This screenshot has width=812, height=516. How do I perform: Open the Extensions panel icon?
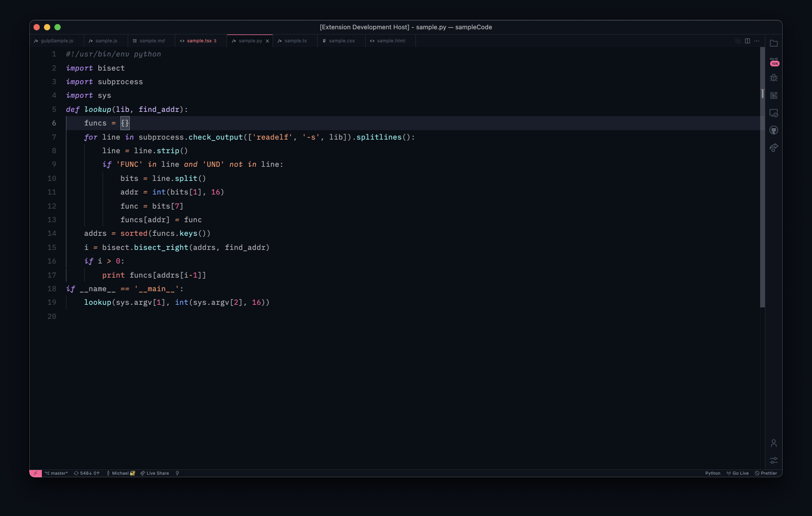pyautogui.click(x=774, y=95)
